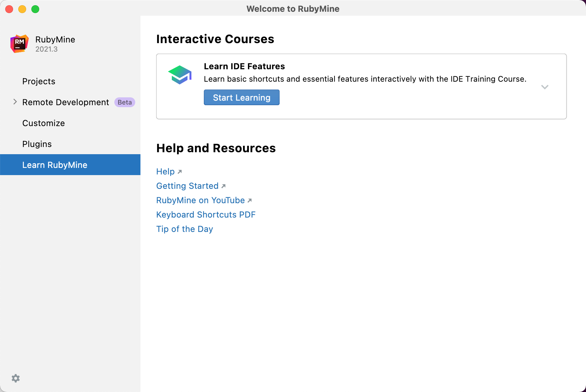Click the IDE Training Course description text

(x=365, y=79)
